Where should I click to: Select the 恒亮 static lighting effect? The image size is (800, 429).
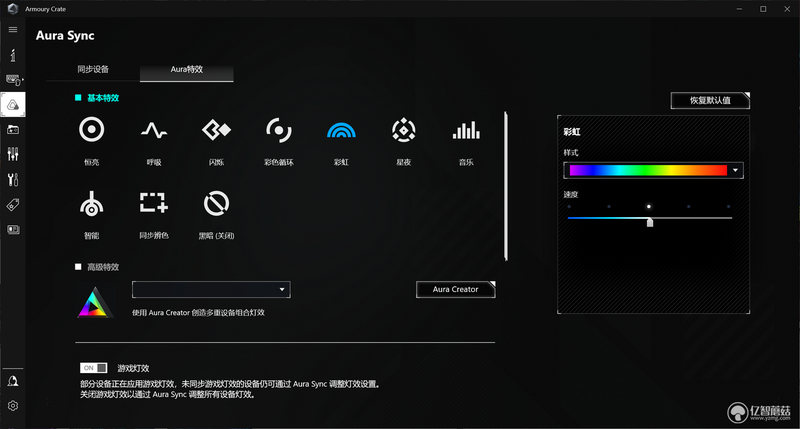(x=91, y=131)
